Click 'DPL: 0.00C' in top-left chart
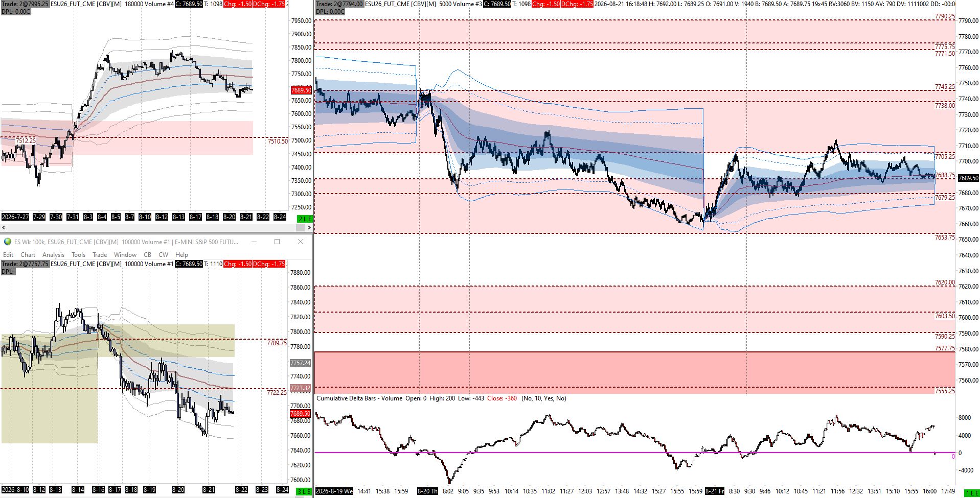 [x=16, y=11]
